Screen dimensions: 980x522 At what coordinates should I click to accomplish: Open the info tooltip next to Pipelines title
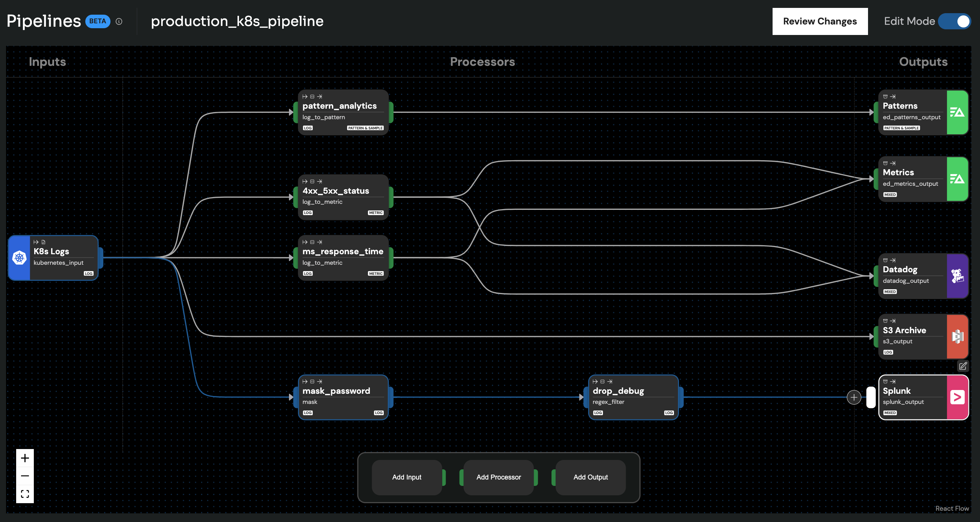pos(119,21)
